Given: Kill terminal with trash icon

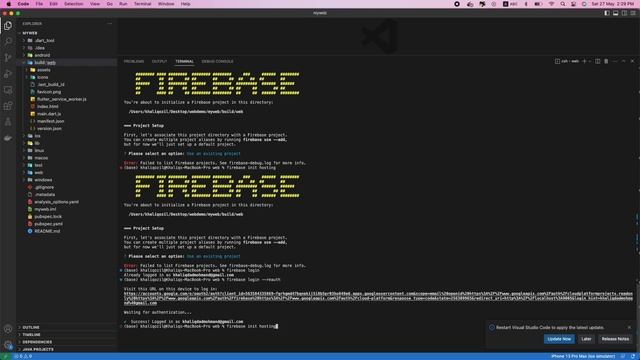Looking at the screenshot, I should click(x=606, y=61).
